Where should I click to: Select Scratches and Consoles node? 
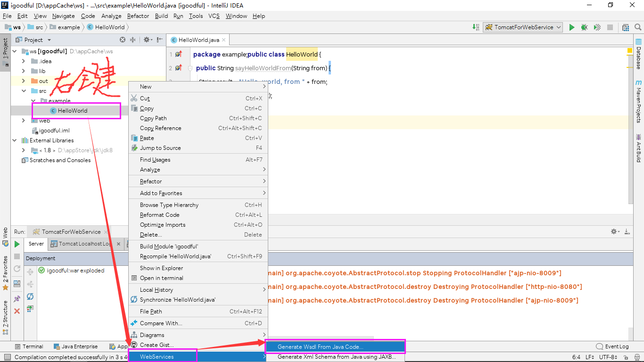(x=56, y=160)
